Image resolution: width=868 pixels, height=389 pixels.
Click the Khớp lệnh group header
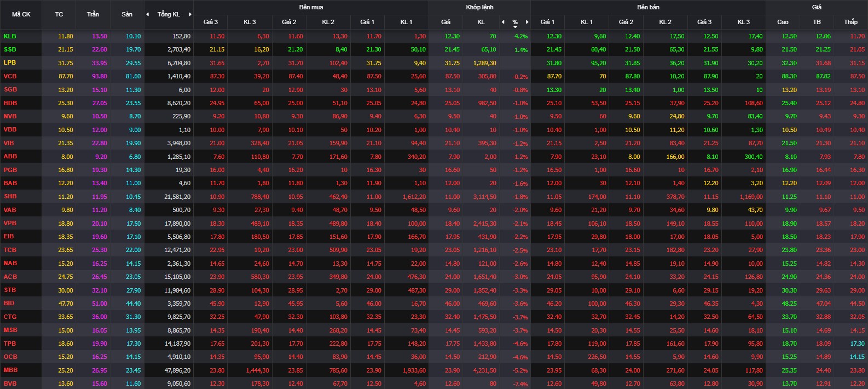479,7
